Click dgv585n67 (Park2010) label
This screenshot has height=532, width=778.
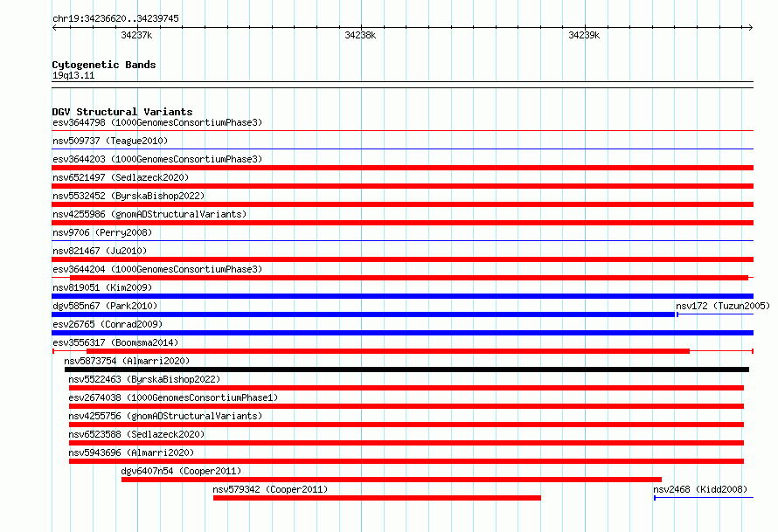pos(105,306)
